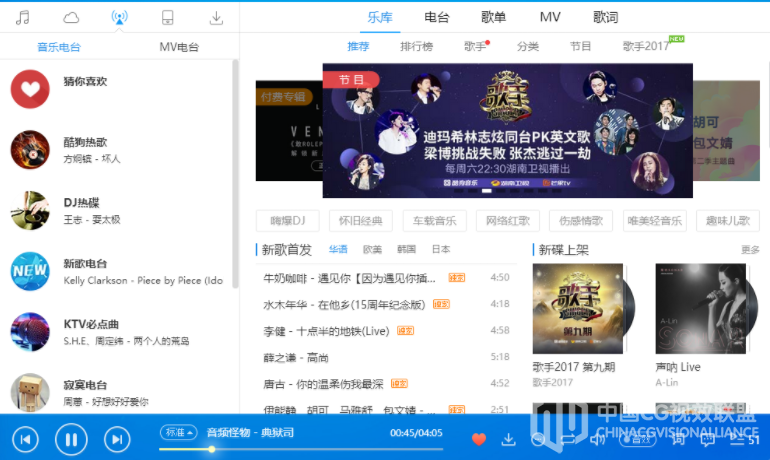The width and height of the screenshot is (770, 460).
Task: Play 水木年华 - 在他乡 song row
Action: (x=386, y=304)
